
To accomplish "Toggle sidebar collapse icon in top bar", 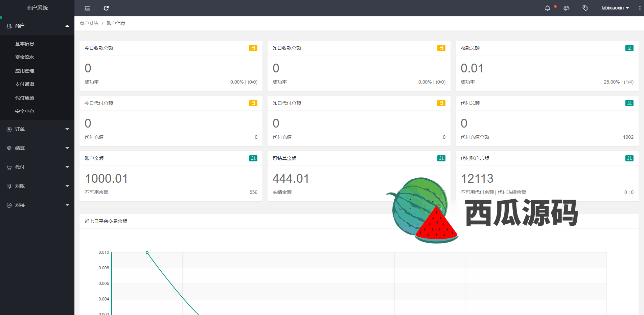I will 87,8.
